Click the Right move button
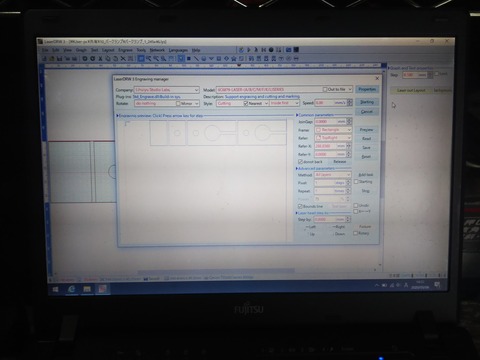480x360 pixels. pos(338,227)
